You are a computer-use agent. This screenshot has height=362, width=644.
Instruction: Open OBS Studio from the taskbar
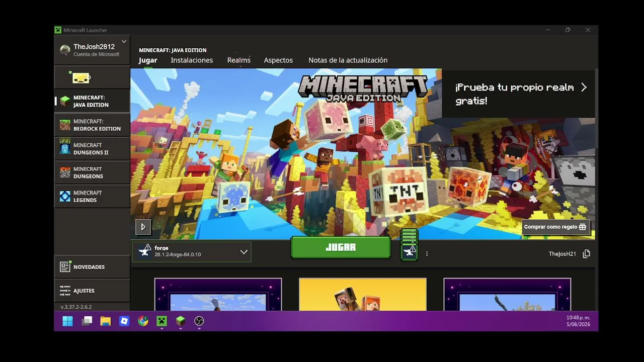[x=199, y=321]
